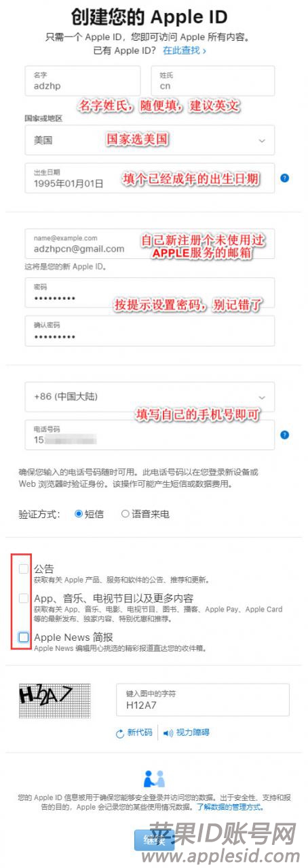The image size is (308, 868).
Task: Click the 名字 first name field
Action: pyautogui.click(x=83, y=81)
